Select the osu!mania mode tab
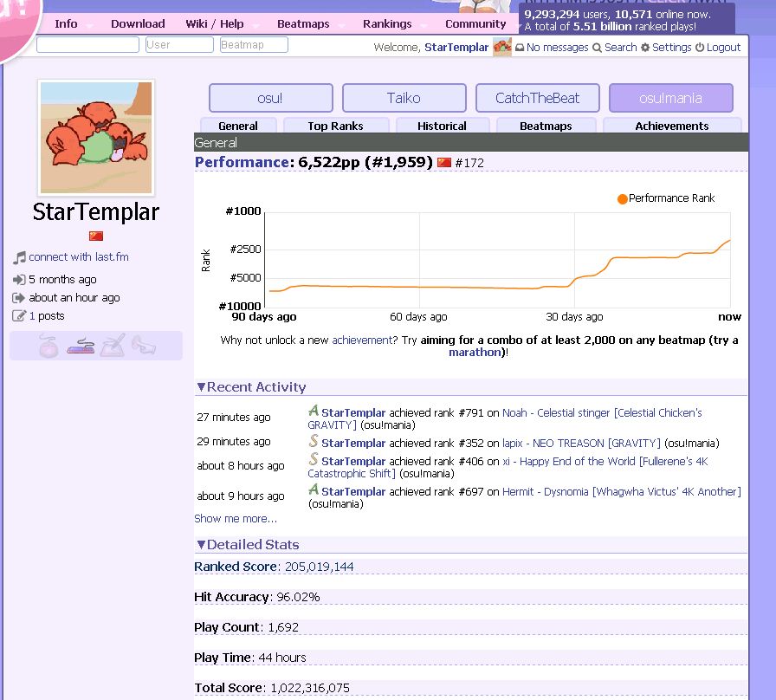776x700 pixels. [670, 98]
